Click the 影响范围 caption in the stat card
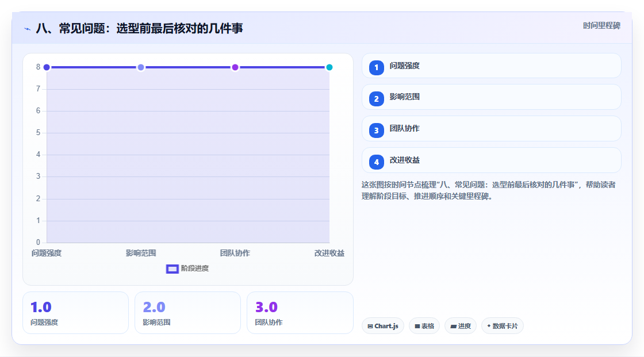The height and width of the screenshot is (357, 644). tap(156, 323)
